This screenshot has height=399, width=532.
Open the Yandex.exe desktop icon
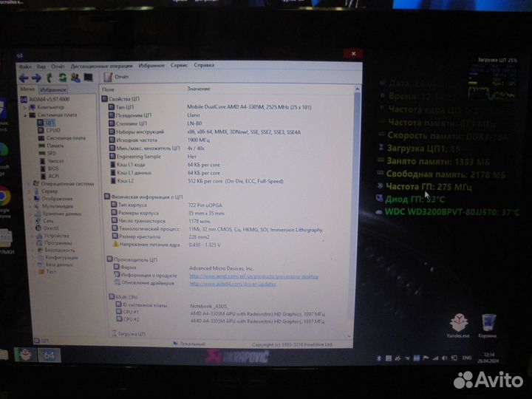pos(458,326)
